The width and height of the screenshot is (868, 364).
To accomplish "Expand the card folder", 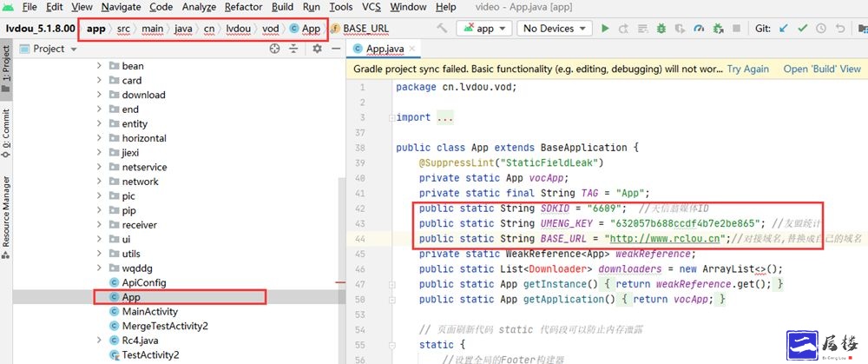I will pyautogui.click(x=99, y=80).
